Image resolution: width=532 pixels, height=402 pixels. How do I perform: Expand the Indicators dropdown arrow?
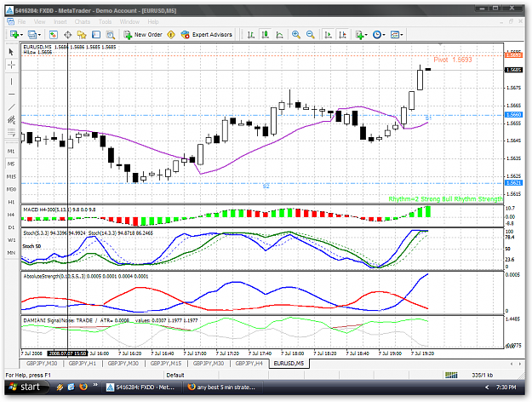(366, 35)
